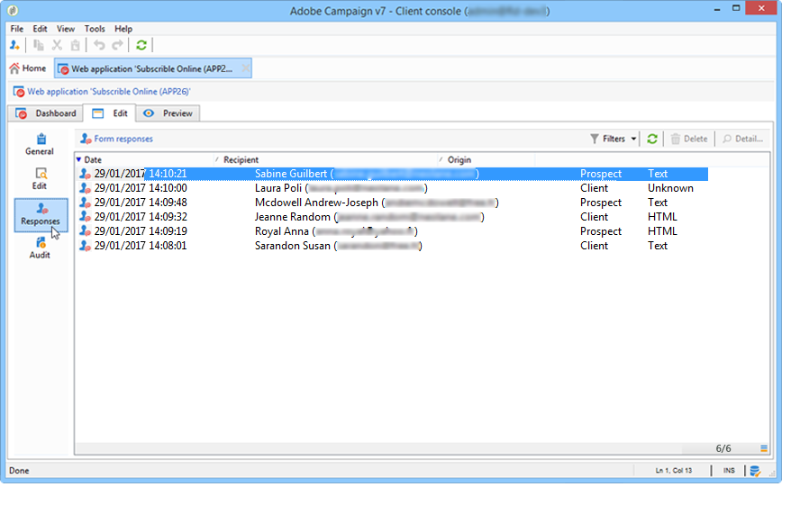Select the Jeanne Random response row

click(393, 217)
